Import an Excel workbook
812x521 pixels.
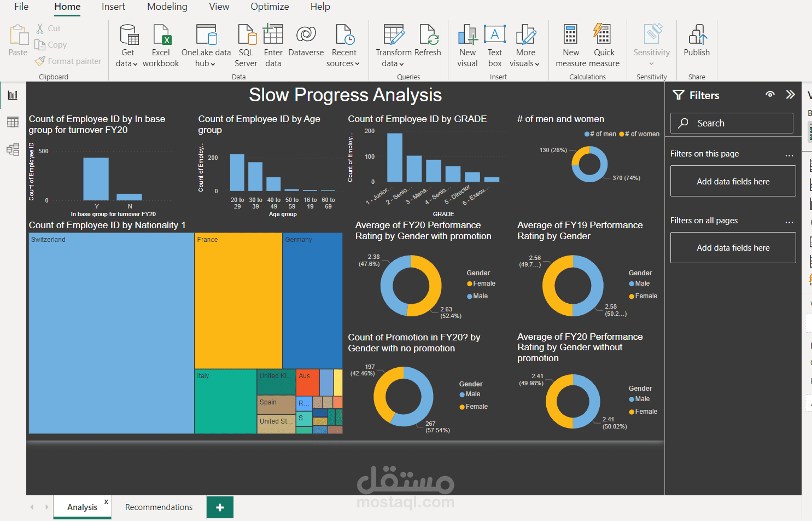160,44
